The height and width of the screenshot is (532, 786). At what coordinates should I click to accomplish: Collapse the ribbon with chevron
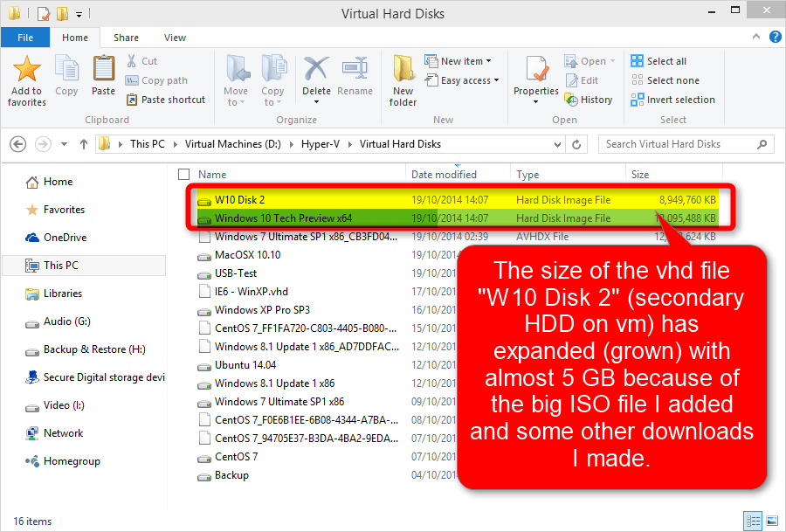[x=756, y=37]
